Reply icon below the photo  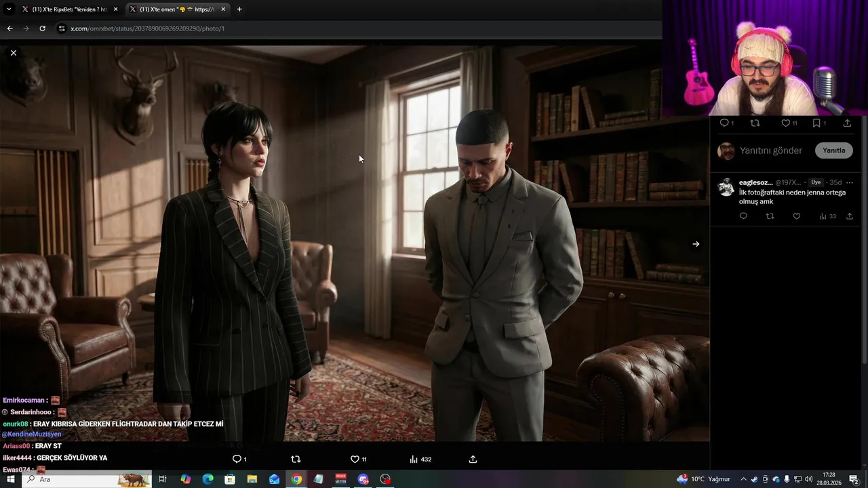(x=237, y=459)
